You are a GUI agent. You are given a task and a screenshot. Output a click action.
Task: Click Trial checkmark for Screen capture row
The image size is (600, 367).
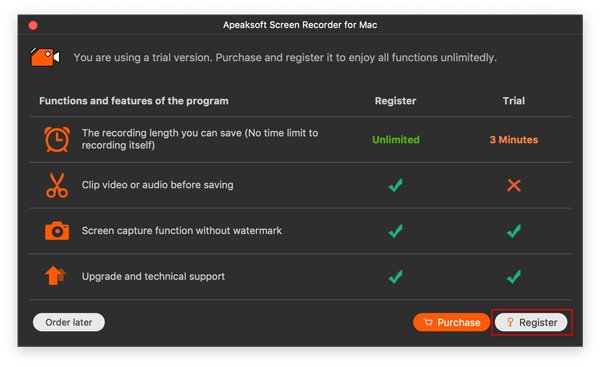click(514, 231)
